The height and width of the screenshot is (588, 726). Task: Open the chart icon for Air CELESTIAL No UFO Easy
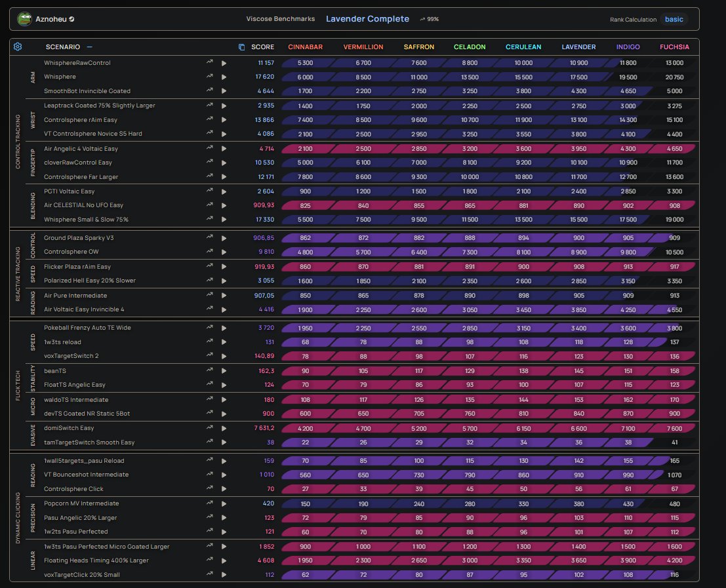tap(210, 205)
